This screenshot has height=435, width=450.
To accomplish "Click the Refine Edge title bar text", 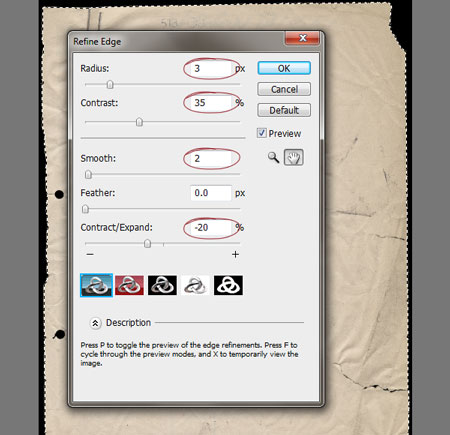I will pyautogui.click(x=97, y=42).
